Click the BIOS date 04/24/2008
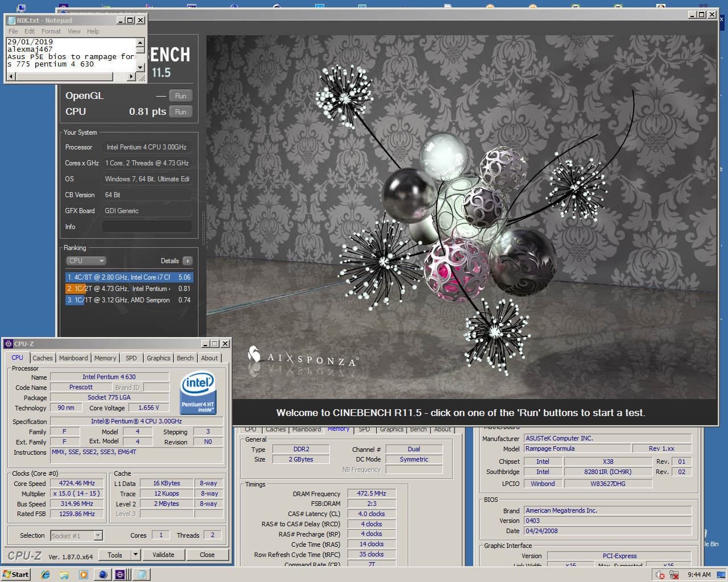This screenshot has height=582, width=728. [x=607, y=531]
